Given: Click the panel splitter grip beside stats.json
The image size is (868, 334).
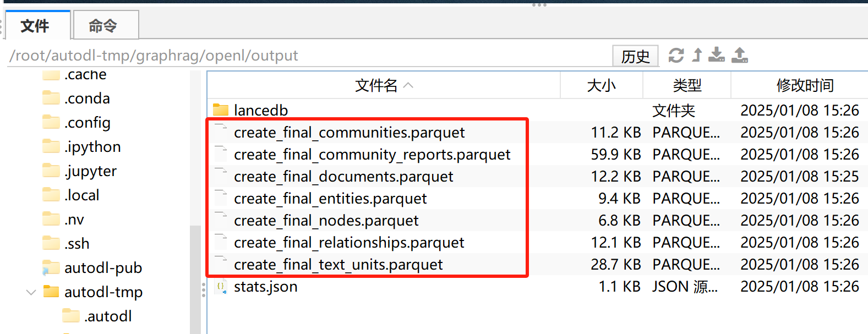Looking at the screenshot, I should point(204,290).
